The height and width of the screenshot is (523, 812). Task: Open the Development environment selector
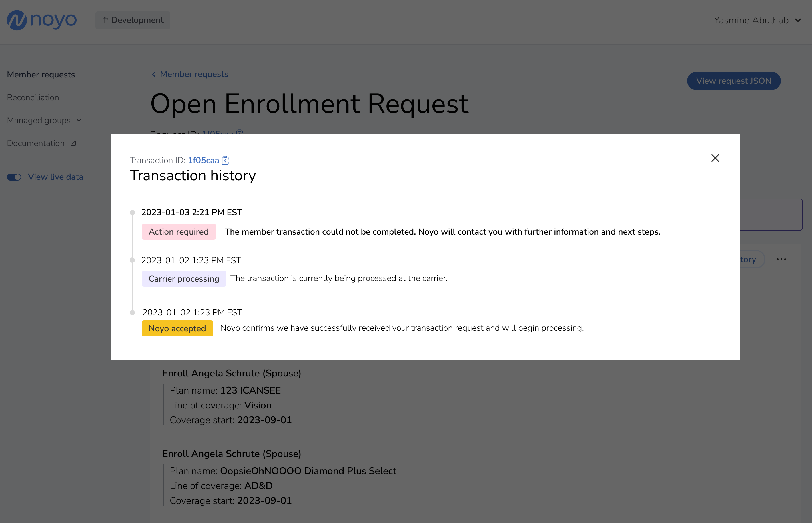tap(133, 20)
